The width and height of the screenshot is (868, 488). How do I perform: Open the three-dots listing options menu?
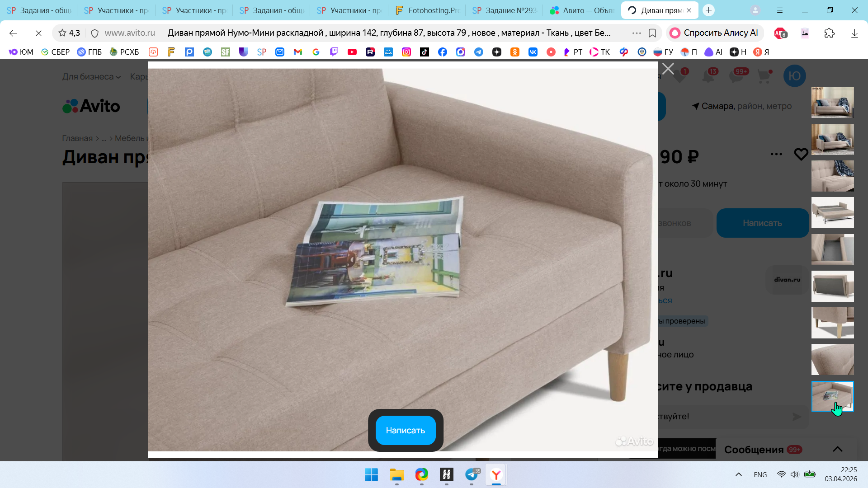[x=776, y=155]
